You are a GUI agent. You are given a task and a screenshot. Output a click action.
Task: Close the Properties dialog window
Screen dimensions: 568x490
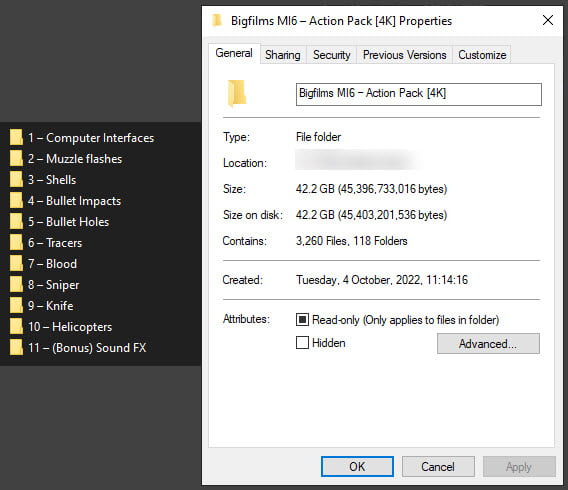point(548,20)
